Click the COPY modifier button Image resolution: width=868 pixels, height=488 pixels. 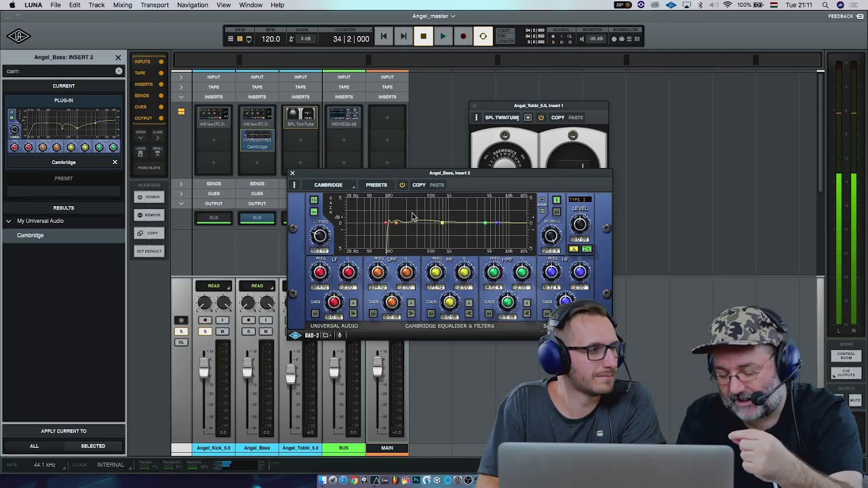[149, 233]
